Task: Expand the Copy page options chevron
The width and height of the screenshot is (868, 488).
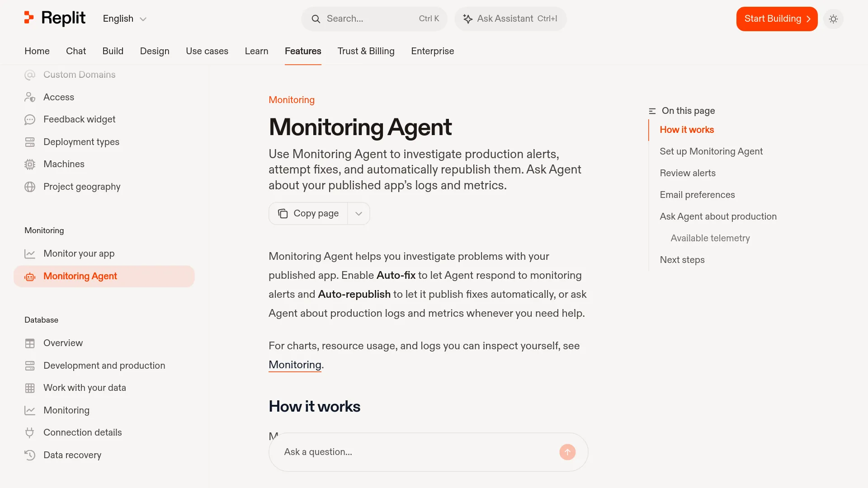Action: coord(359,213)
